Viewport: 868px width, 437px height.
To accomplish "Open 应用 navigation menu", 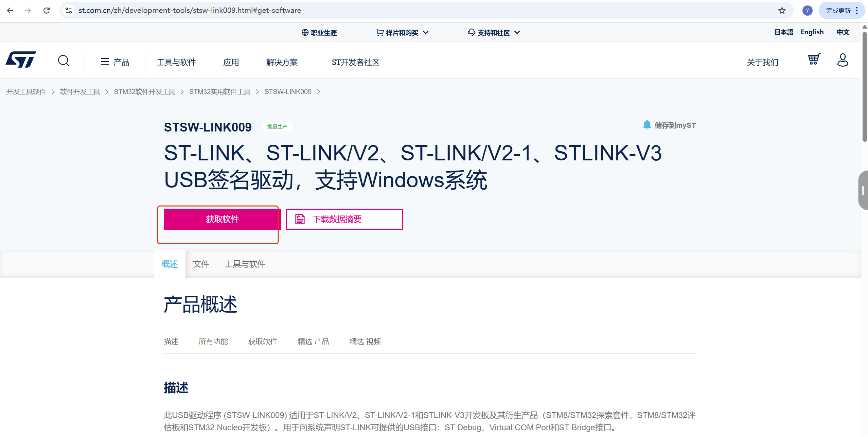I will coord(231,62).
